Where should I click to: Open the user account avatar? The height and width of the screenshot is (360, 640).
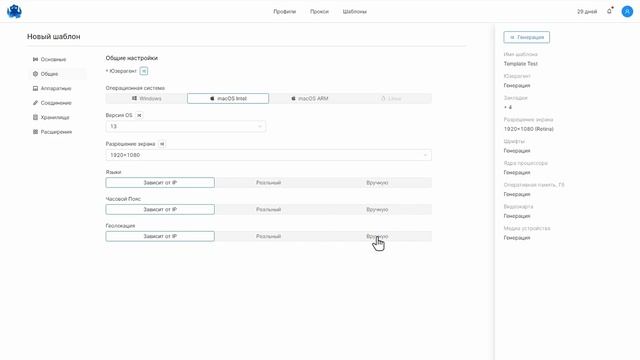(x=627, y=11)
